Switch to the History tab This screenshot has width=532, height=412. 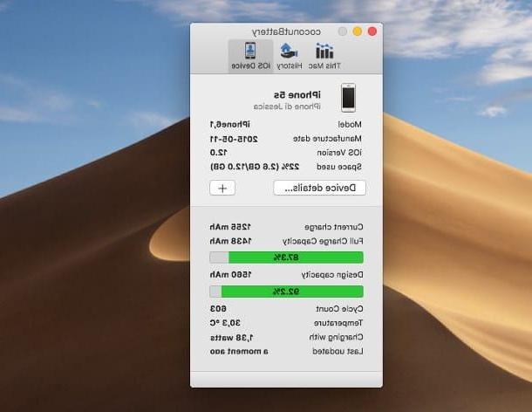(x=290, y=56)
